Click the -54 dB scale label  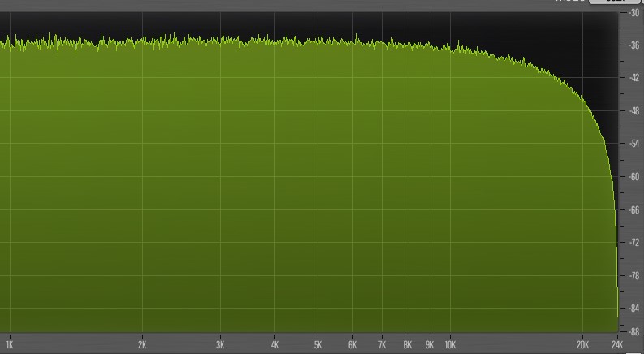tap(633, 144)
